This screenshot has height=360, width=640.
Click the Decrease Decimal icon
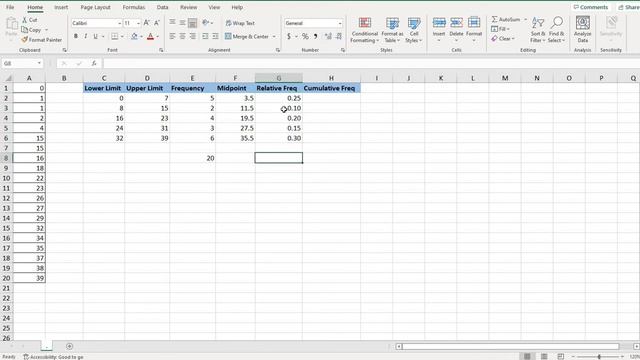coord(338,36)
